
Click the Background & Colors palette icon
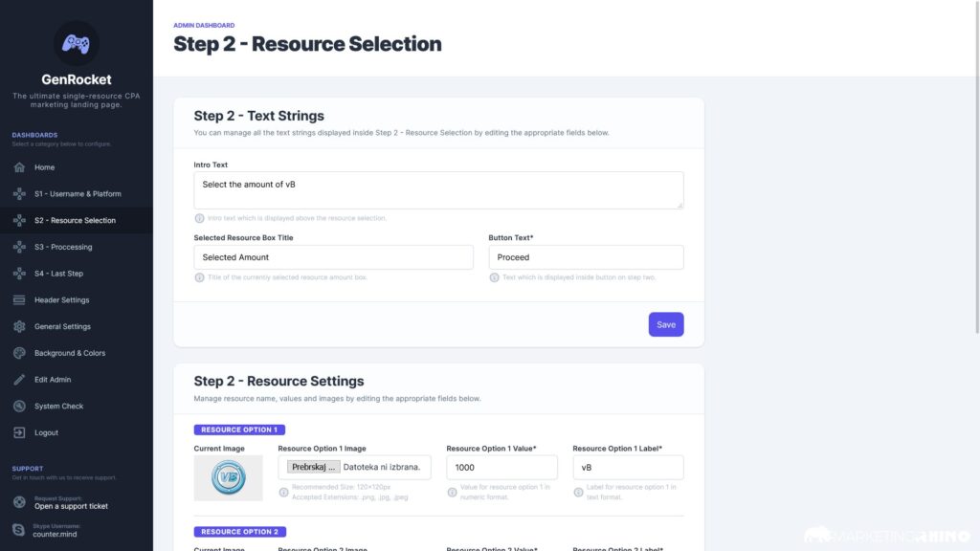pyautogui.click(x=19, y=353)
